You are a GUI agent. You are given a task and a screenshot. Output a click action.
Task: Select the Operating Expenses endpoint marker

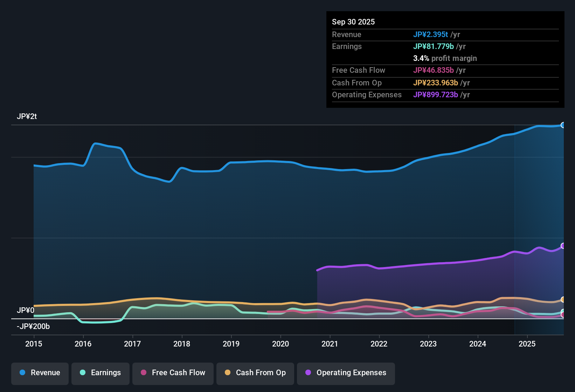point(563,246)
